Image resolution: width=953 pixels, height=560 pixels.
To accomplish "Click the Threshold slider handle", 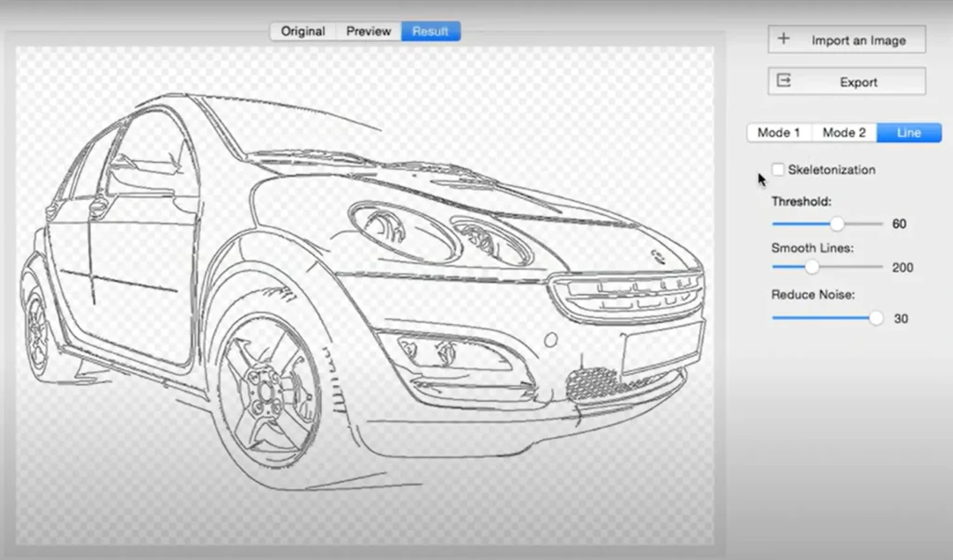I will tap(836, 223).
